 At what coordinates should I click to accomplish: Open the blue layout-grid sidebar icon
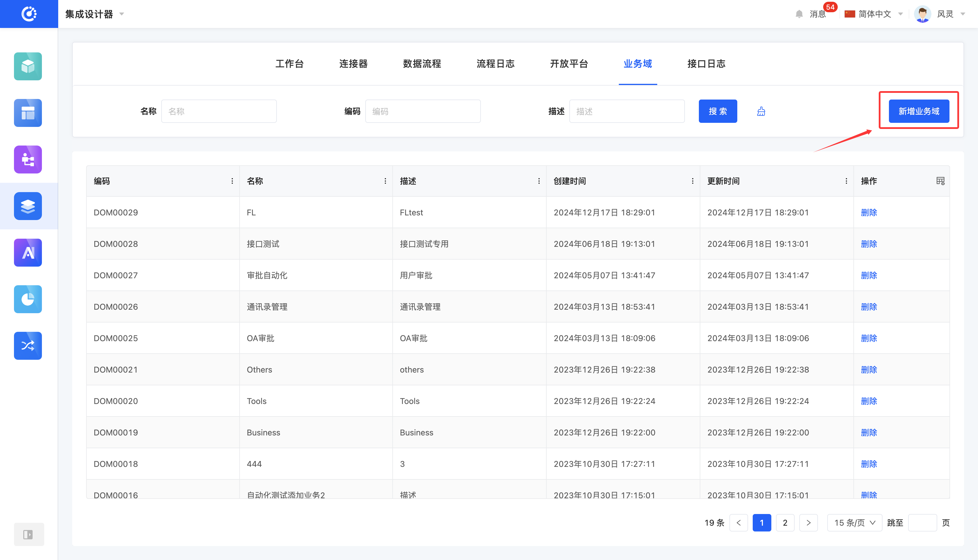[28, 113]
